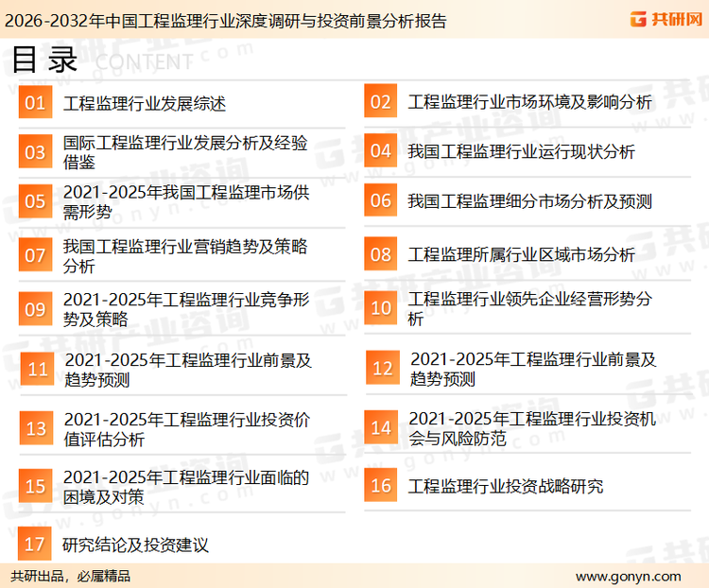Click the orange 14 number badge

tap(381, 427)
